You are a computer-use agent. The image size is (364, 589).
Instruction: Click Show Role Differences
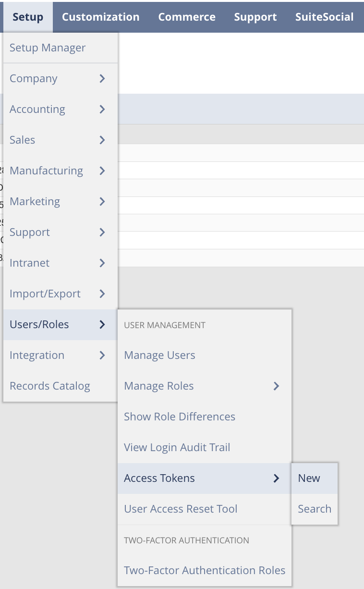pyautogui.click(x=180, y=417)
